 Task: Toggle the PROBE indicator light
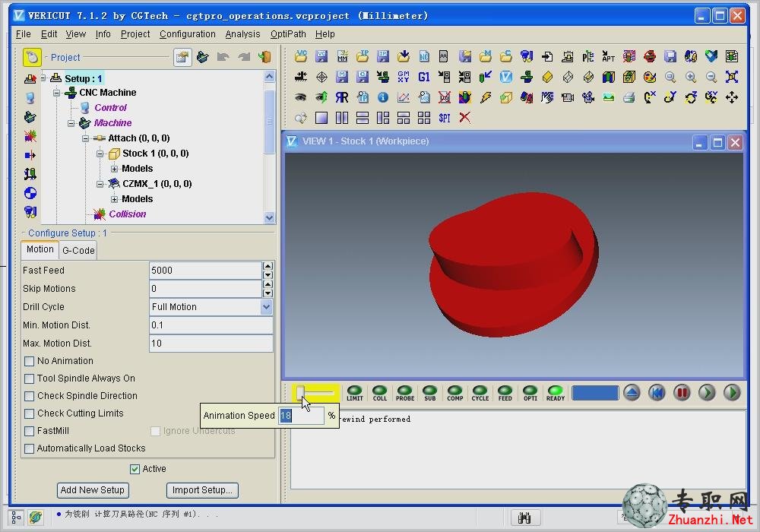[405, 392]
